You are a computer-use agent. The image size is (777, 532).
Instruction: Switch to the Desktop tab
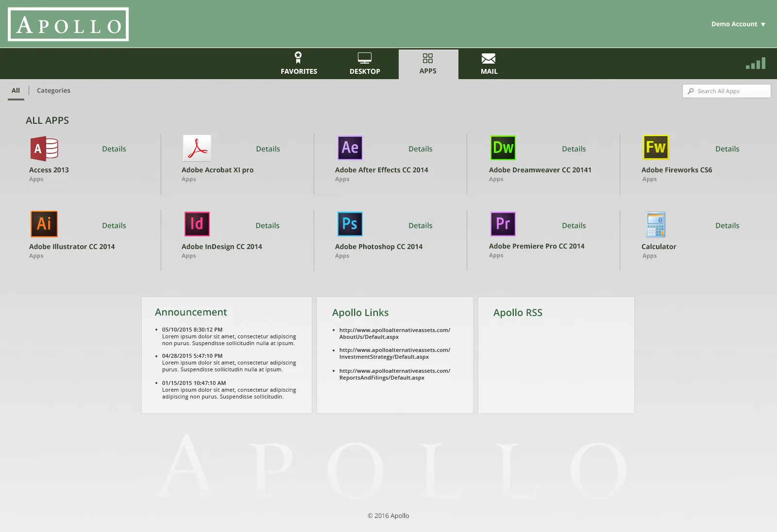365,64
